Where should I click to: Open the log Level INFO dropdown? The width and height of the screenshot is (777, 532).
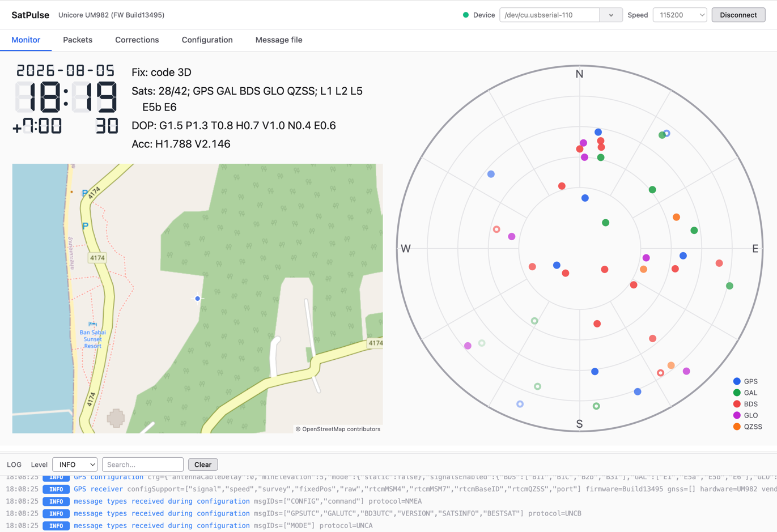(x=75, y=465)
